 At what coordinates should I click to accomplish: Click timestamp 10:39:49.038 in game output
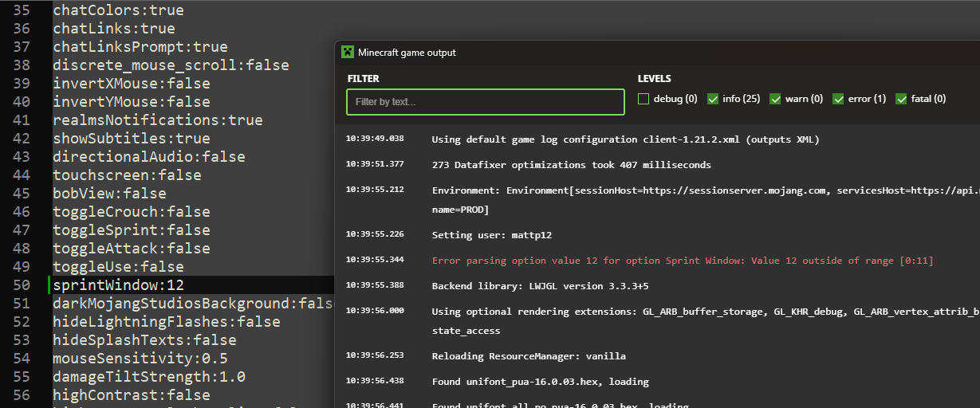click(375, 139)
